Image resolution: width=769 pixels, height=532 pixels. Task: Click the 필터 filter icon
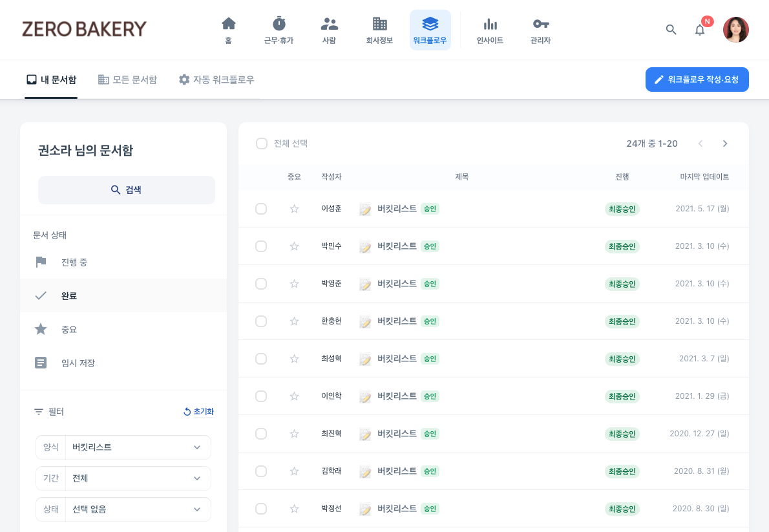point(39,412)
